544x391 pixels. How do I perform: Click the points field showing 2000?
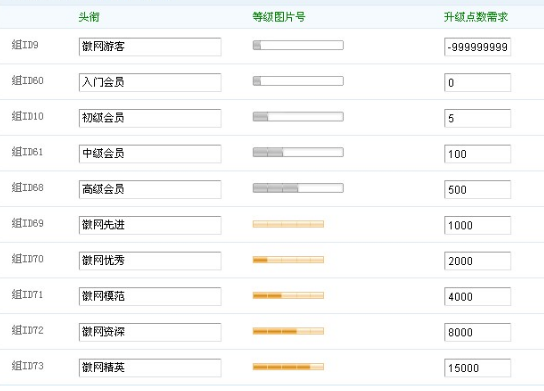[x=477, y=261]
